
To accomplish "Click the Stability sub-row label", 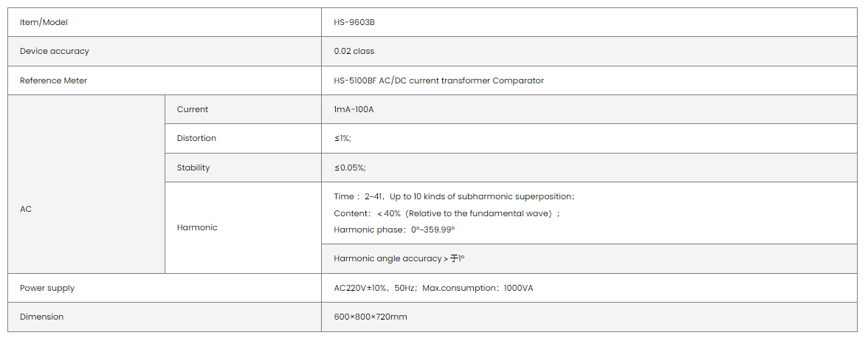I will pyautogui.click(x=193, y=168).
